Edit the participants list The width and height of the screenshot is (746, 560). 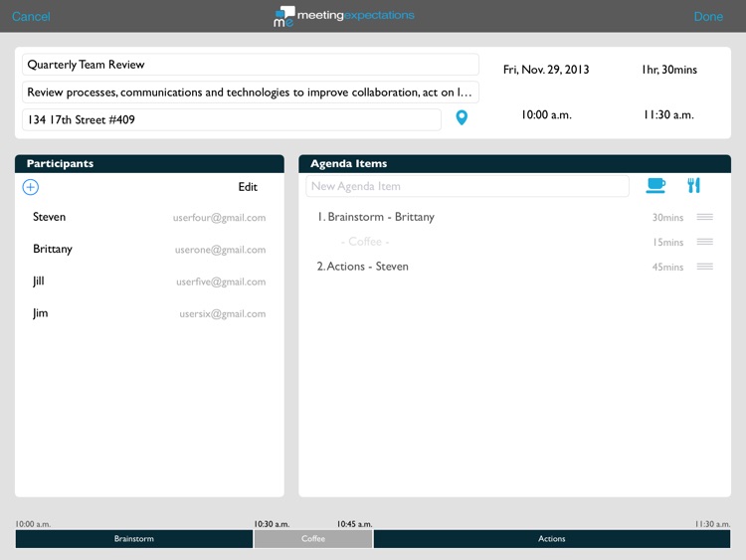point(248,187)
